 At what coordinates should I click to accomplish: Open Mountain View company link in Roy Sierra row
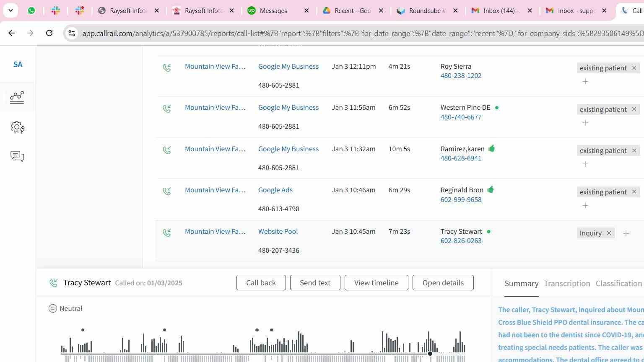(215, 66)
